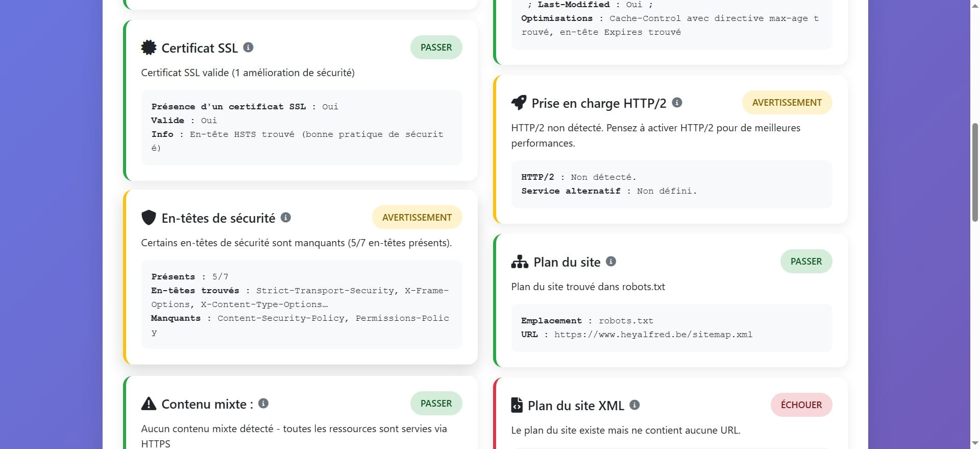Viewport: 980px width, 449px height.
Task: Click the gear icon beside Certificat SSL
Action: (x=149, y=48)
